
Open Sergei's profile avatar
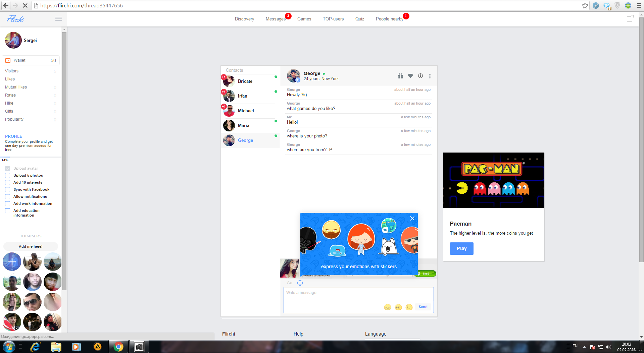tap(13, 40)
